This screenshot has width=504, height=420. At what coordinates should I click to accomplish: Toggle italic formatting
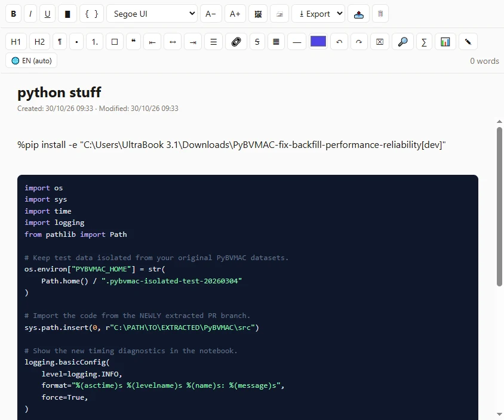click(30, 14)
